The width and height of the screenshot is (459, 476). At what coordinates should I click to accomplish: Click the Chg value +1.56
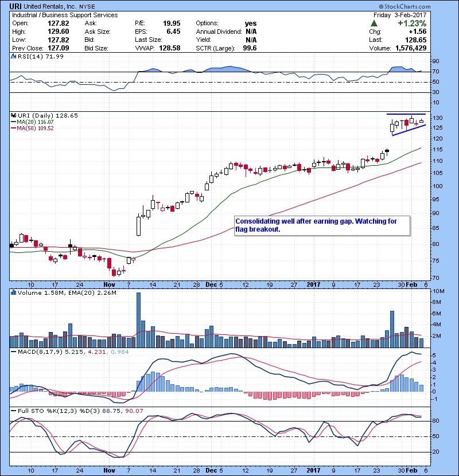(x=417, y=32)
